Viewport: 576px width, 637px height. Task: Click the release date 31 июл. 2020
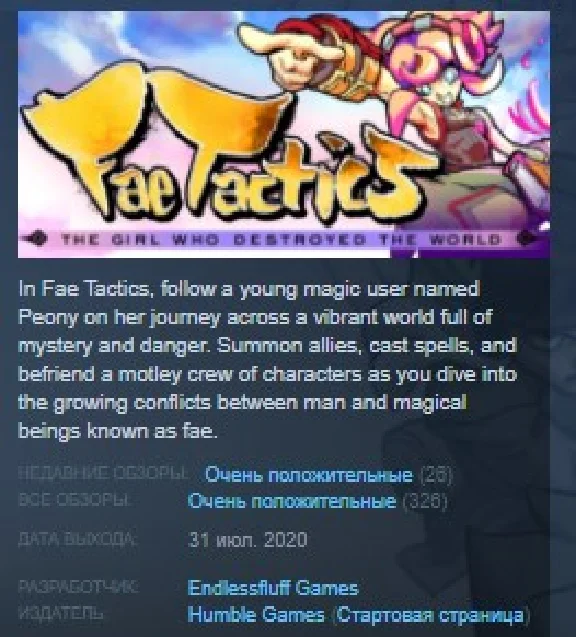248,540
